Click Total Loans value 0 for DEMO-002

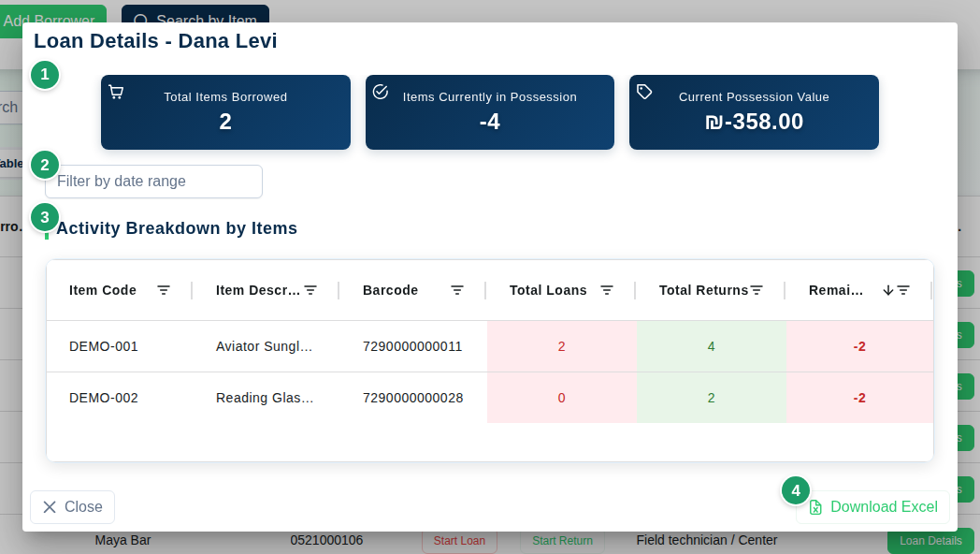561,398
